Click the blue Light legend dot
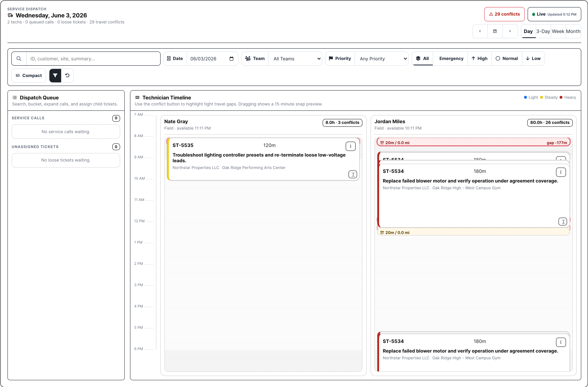Image resolution: width=588 pixels, height=387 pixels. pyautogui.click(x=525, y=97)
